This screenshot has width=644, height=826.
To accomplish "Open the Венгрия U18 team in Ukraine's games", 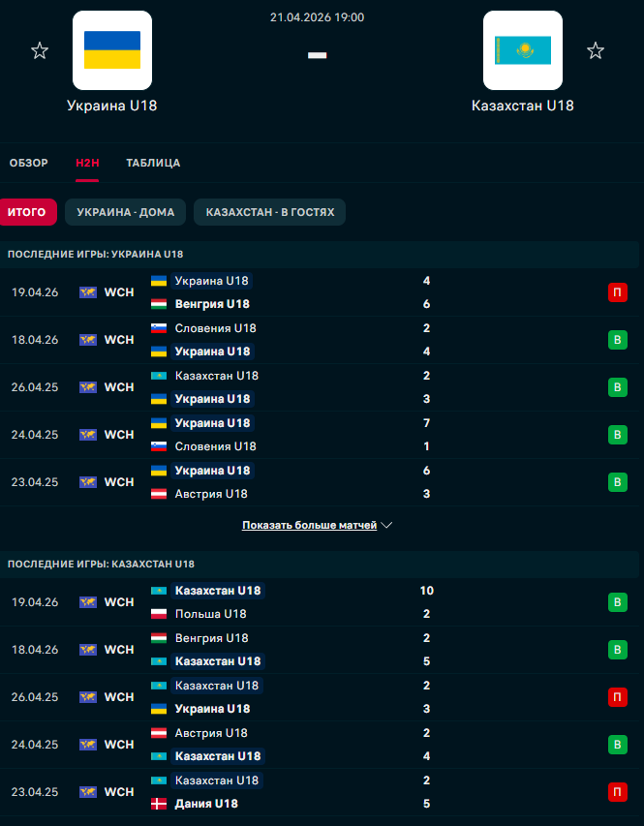I will (212, 304).
